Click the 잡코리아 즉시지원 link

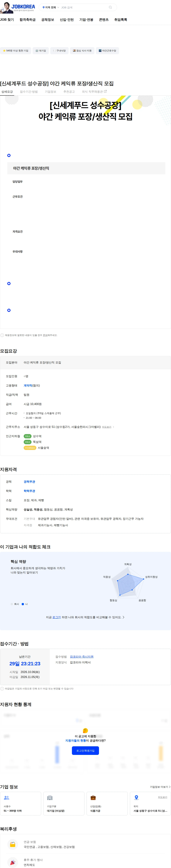coord(82,656)
